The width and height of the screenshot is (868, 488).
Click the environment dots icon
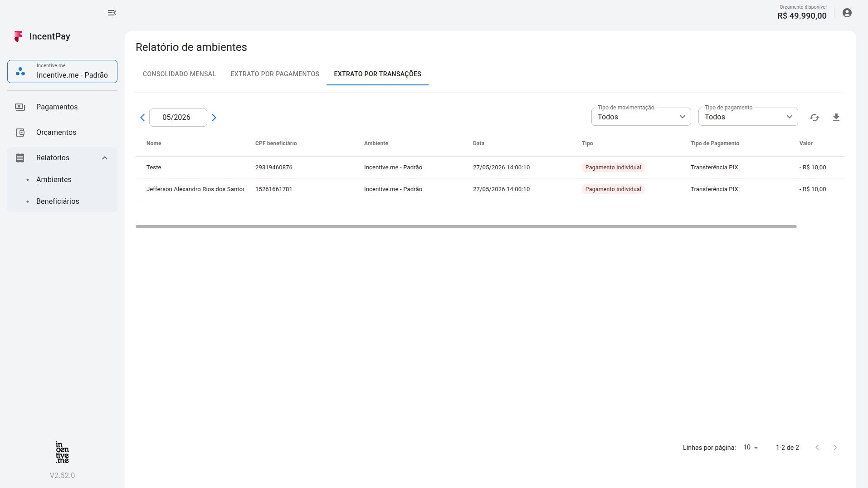[20, 71]
